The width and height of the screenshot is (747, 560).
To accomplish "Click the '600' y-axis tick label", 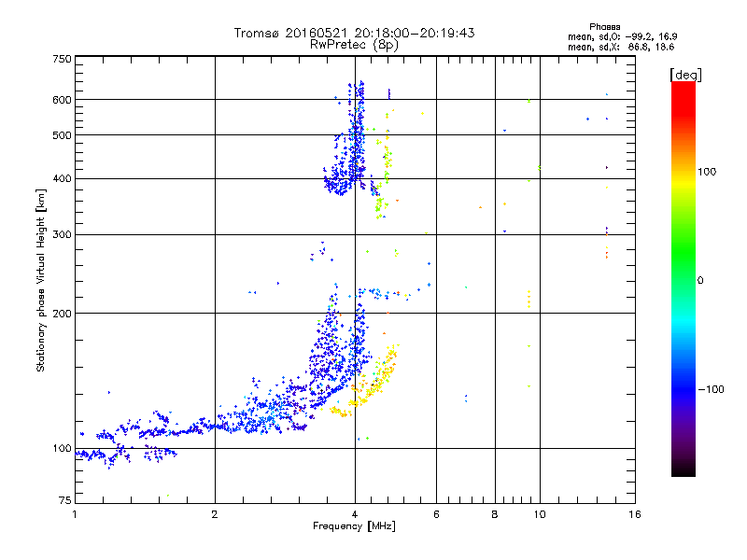I will click(63, 100).
